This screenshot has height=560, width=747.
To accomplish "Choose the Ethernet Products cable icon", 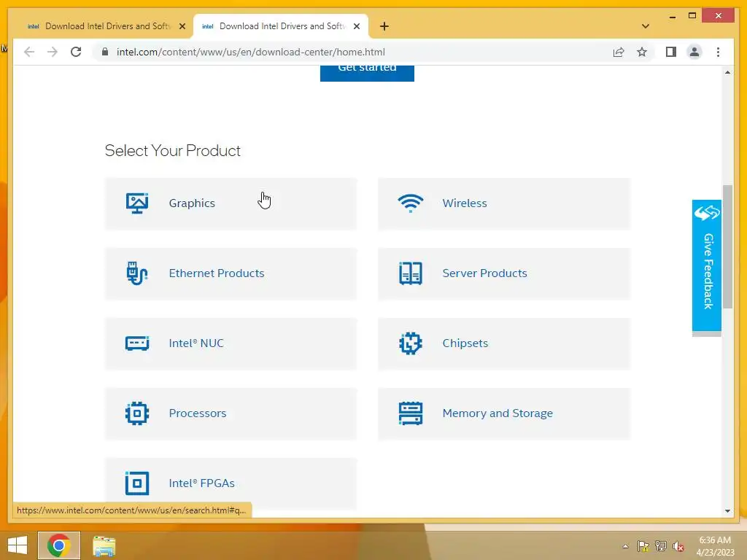I will [x=136, y=273].
